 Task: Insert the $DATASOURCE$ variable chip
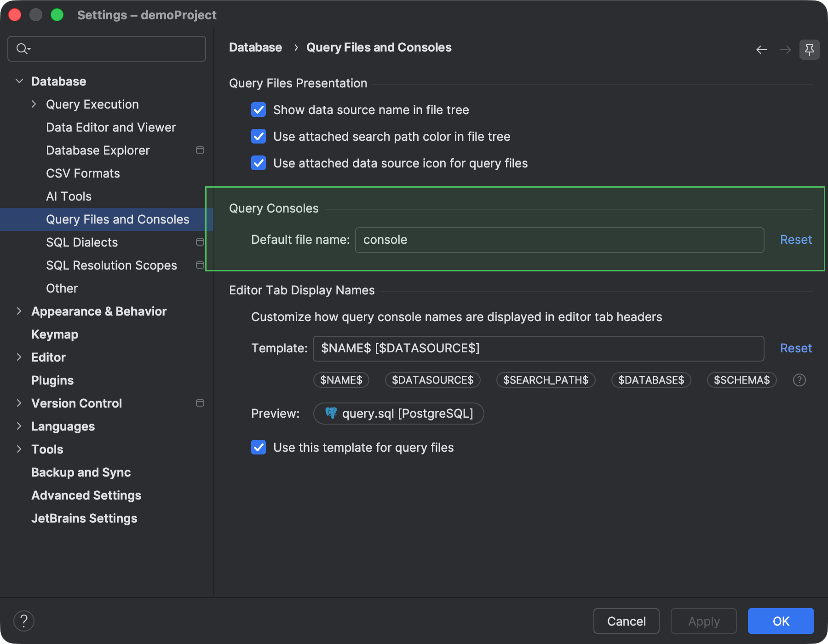point(432,380)
